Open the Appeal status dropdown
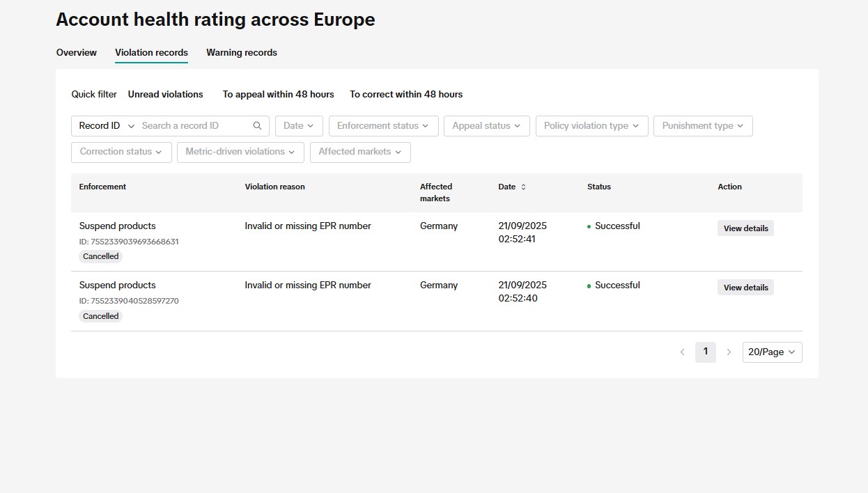The height and width of the screenshot is (493, 868). tap(486, 125)
